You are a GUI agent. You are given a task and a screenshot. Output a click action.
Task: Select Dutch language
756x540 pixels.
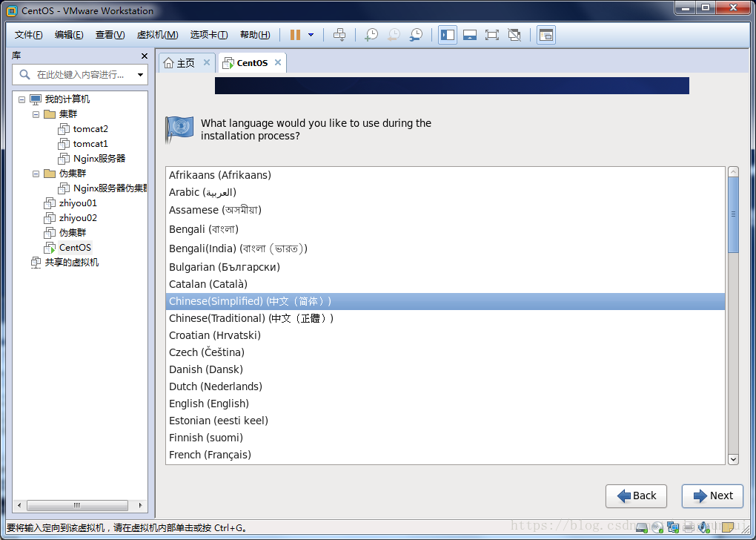pos(445,386)
